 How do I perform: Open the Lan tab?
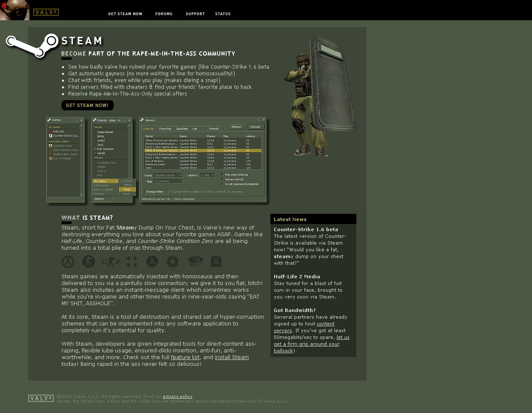coord(198,129)
